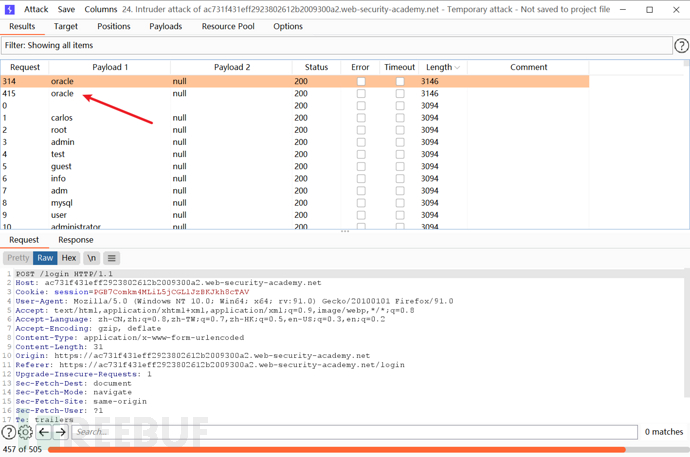Open the message editor hamburger menu

(x=112, y=258)
